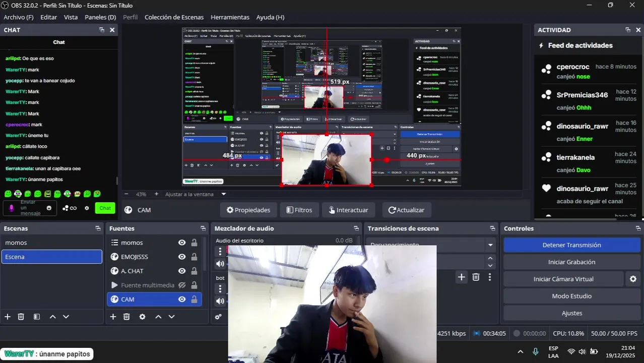Click the Interactuar button
The height and width of the screenshot is (363, 644).
click(348, 210)
